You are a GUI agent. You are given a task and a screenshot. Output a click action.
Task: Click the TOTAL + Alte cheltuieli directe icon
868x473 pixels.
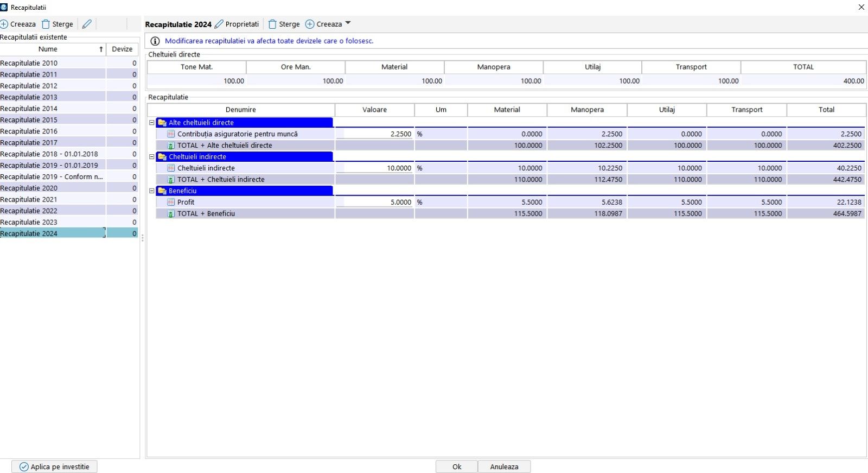click(x=171, y=146)
